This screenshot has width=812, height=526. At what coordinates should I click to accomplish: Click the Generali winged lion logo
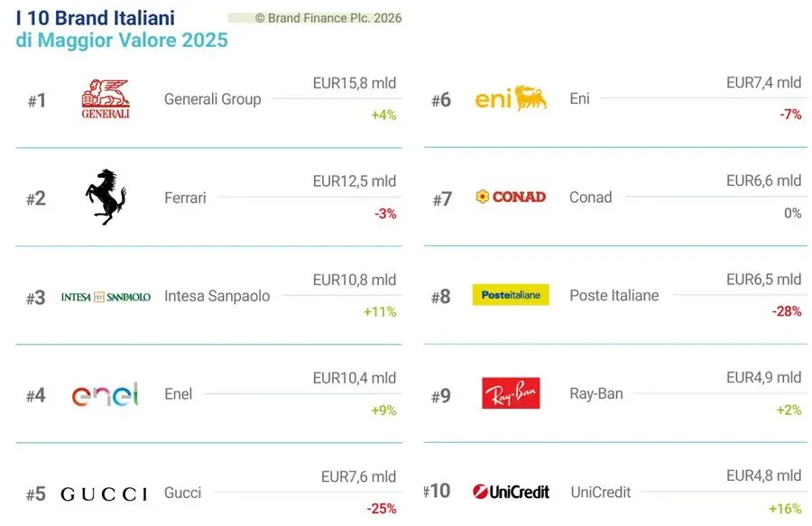(106, 99)
